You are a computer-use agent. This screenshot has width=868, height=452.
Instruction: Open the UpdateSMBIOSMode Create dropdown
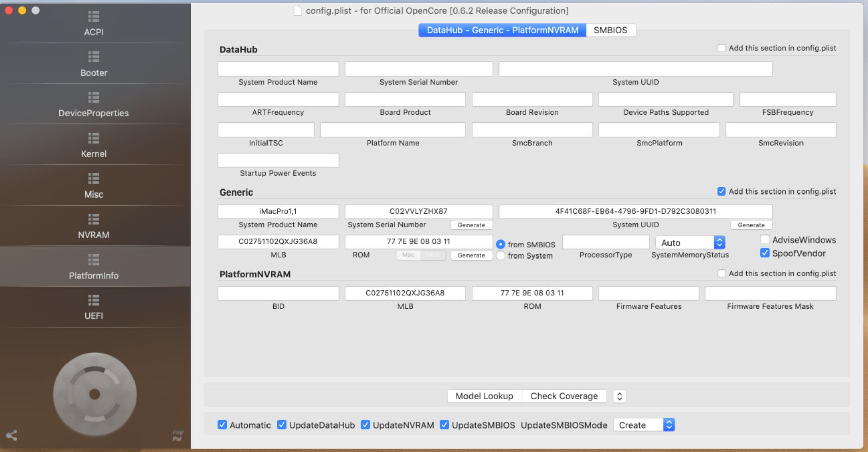643,425
